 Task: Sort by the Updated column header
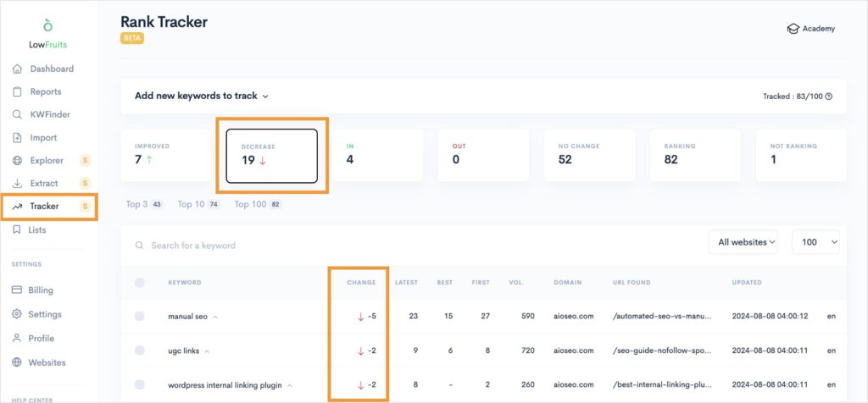[747, 283]
